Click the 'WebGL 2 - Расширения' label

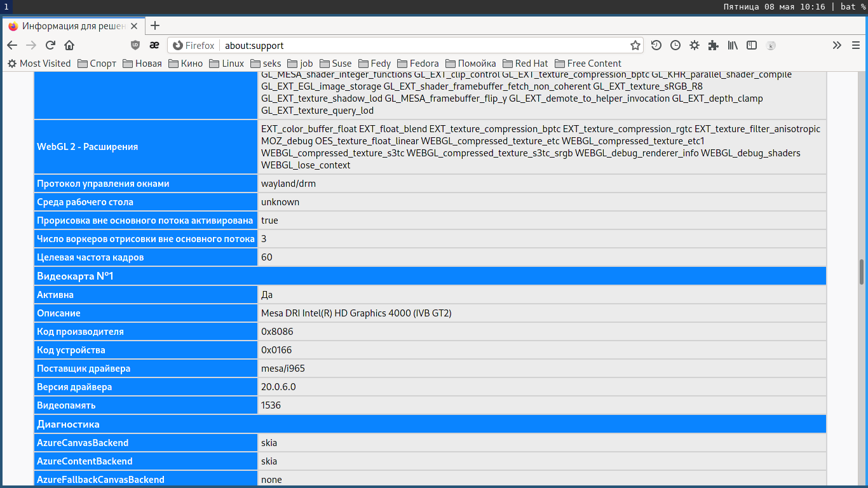[88, 147]
